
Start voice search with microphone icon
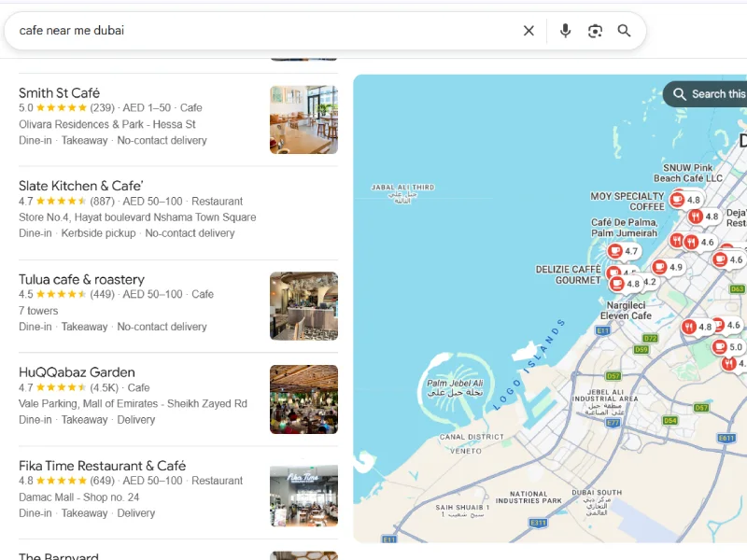(x=565, y=31)
